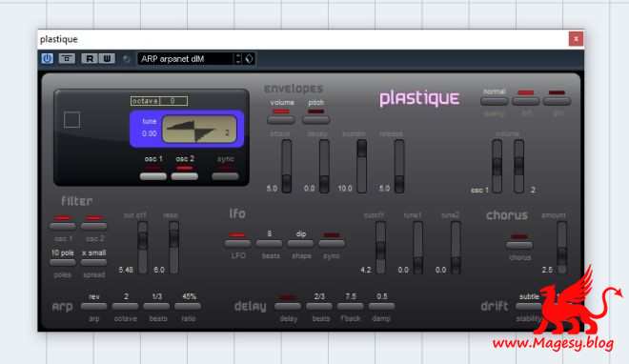Toggle the plugin power bypass icon
The image size is (629, 364).
pyautogui.click(x=48, y=58)
